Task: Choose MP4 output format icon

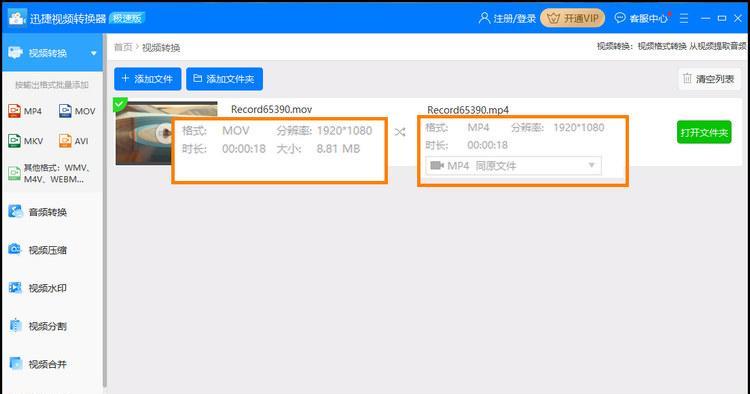Action: (14, 111)
